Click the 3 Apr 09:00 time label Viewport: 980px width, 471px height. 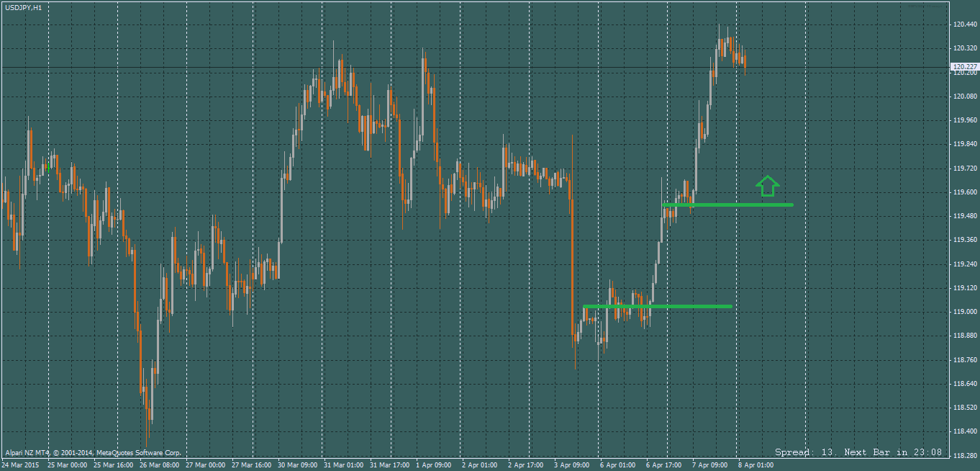click(572, 465)
